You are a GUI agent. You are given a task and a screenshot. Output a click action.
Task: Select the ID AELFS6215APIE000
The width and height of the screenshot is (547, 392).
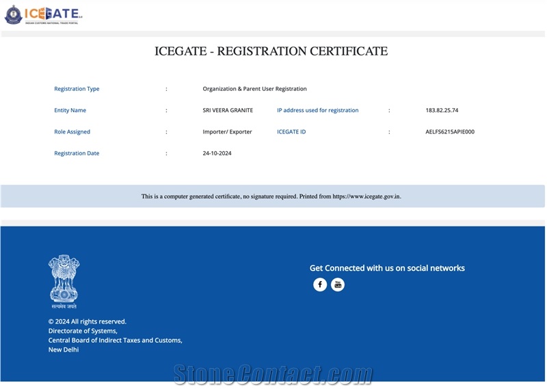[x=450, y=131]
